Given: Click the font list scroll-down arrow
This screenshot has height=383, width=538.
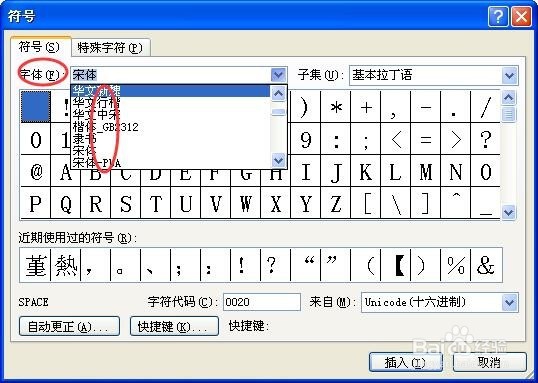Looking at the screenshot, I should [x=278, y=160].
